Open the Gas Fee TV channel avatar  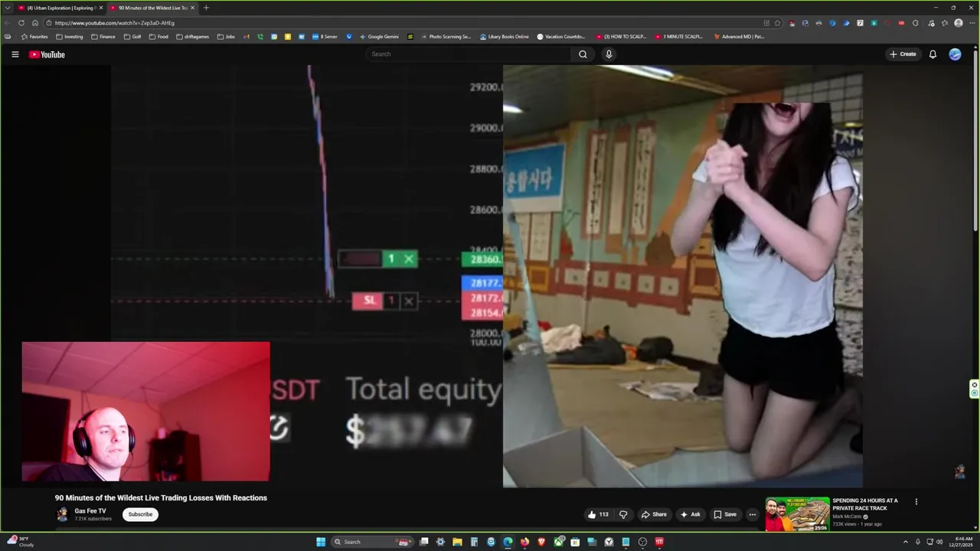point(62,514)
